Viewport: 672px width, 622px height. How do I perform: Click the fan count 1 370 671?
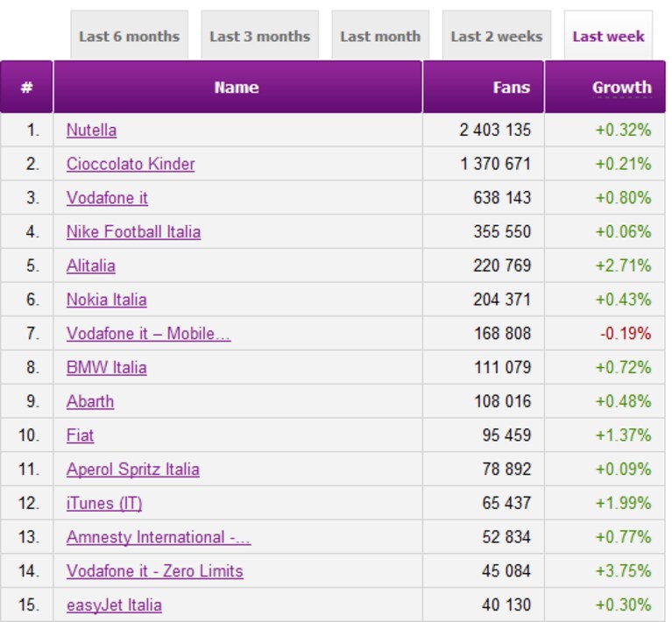pyautogui.click(x=495, y=164)
